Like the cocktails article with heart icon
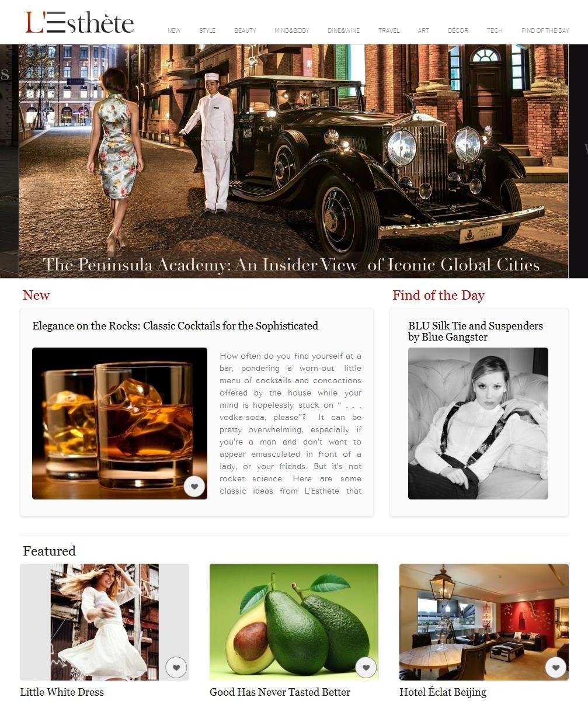 (194, 486)
